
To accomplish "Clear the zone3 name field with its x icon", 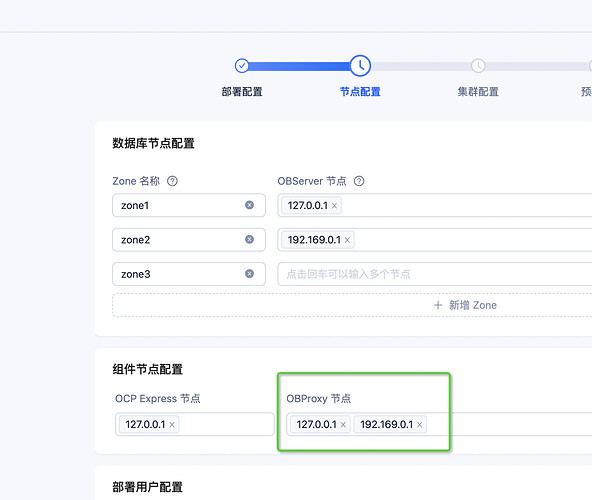I will pos(250,274).
